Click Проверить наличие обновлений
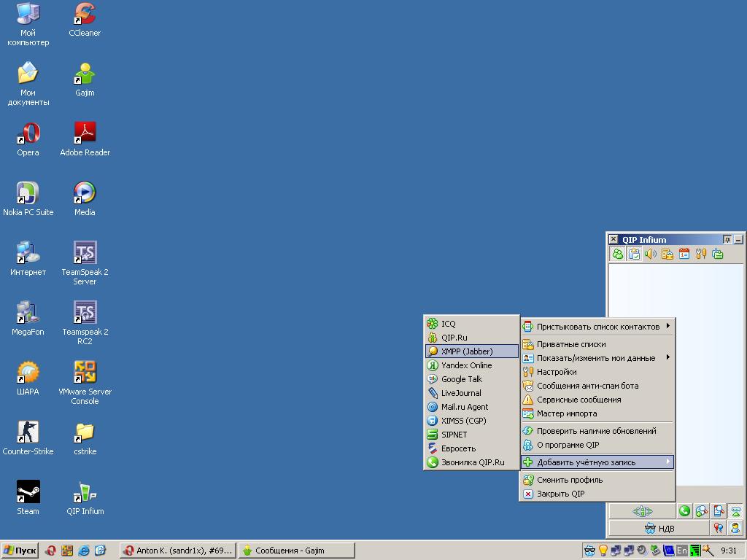747x560 pixels. coord(597,431)
